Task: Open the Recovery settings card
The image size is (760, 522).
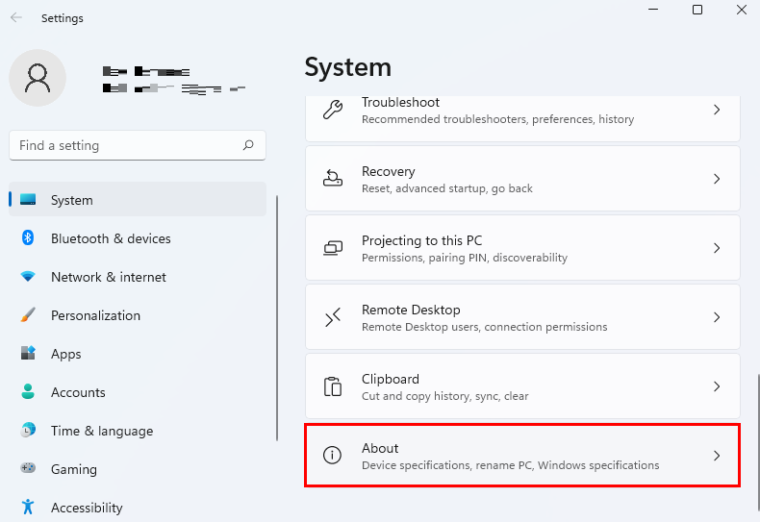Action: 522,178
